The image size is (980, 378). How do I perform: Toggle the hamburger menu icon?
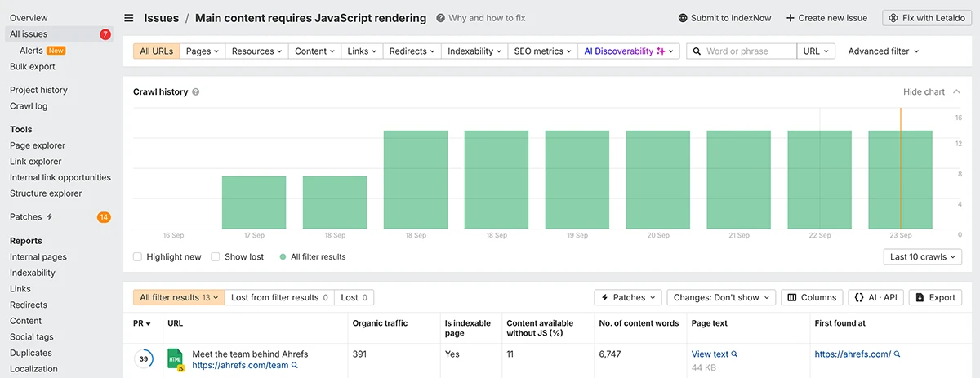pyautogui.click(x=129, y=18)
